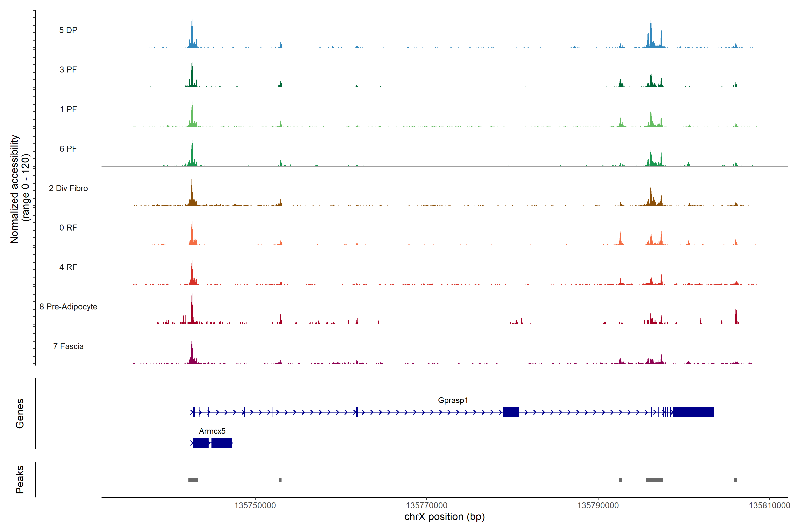Select the Armcx5 gene label
798x532 pixels.
[212, 431]
